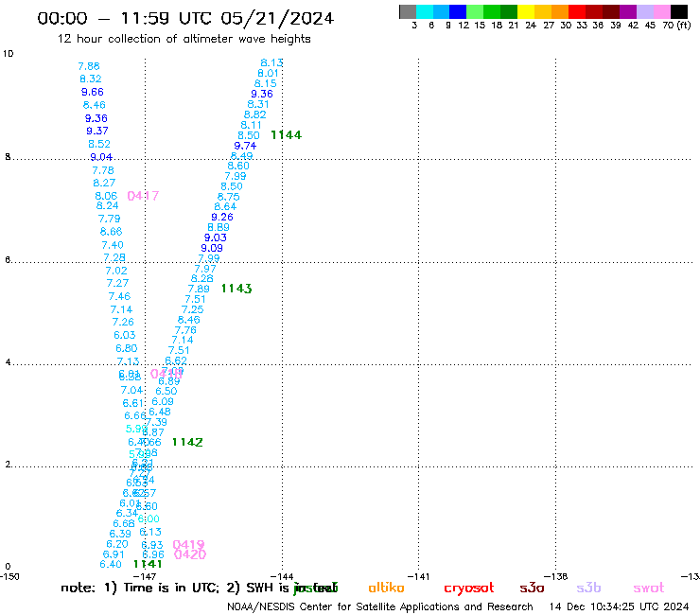Click the pink pass time label '0420'

[190, 554]
